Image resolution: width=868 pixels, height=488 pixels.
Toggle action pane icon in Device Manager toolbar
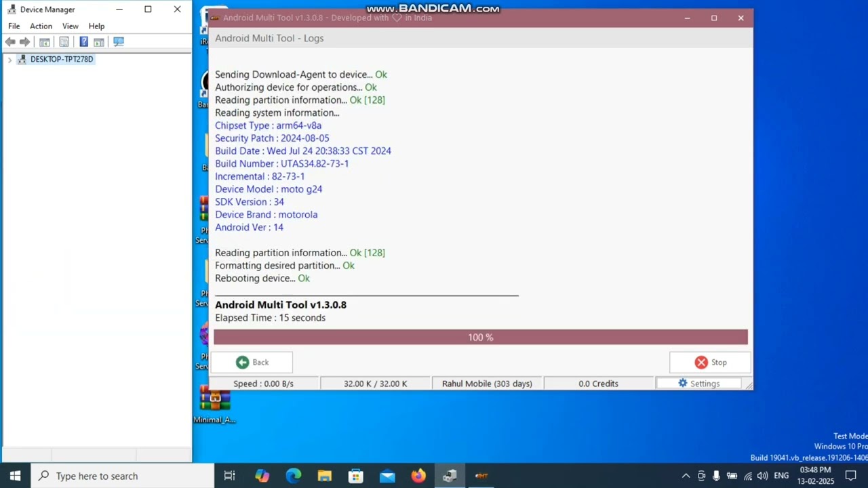[99, 42]
